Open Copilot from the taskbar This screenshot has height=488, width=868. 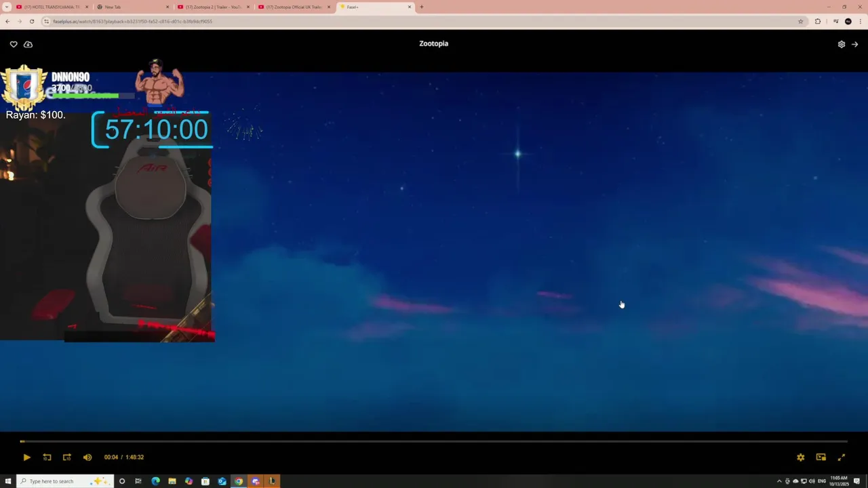click(x=189, y=481)
